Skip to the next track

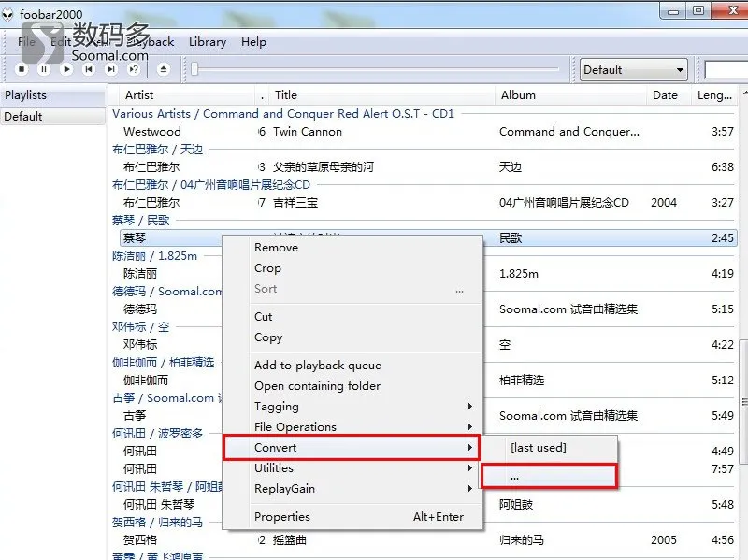(111, 69)
